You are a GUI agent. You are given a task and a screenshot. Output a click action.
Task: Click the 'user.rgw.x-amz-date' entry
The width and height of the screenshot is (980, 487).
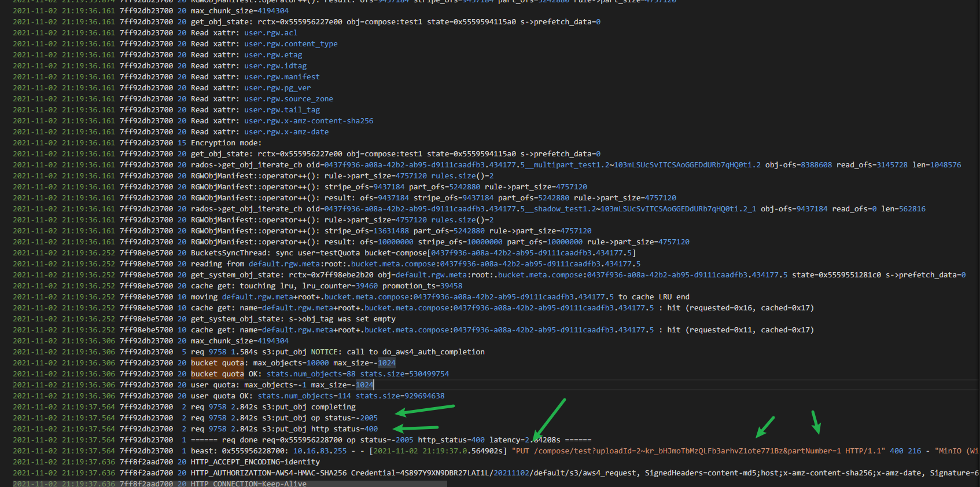coord(286,132)
